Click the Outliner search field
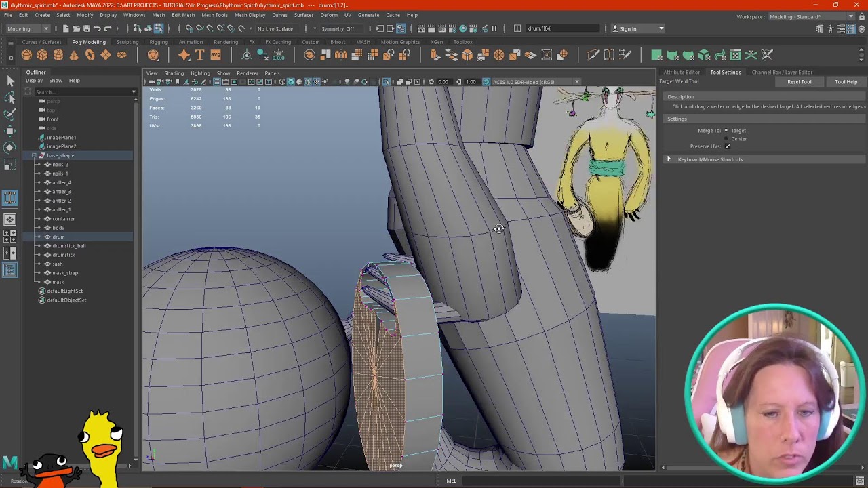Viewport: 868px width, 488px height. point(81,91)
